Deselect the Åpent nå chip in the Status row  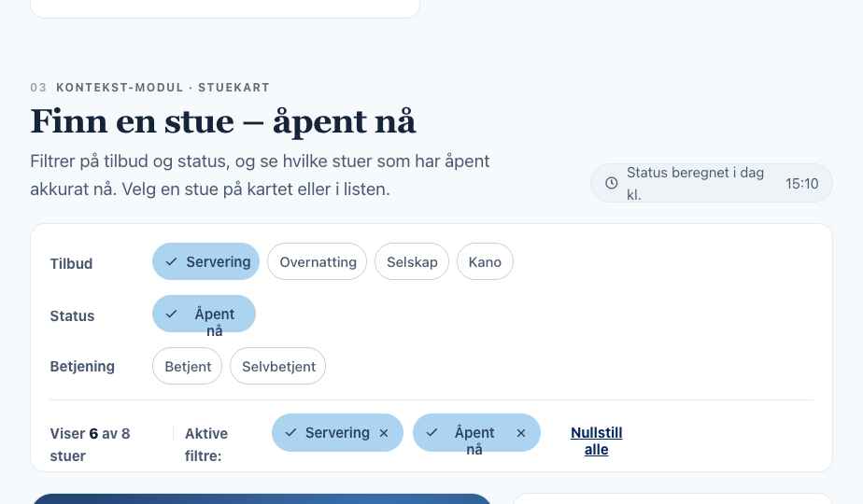[x=205, y=315]
